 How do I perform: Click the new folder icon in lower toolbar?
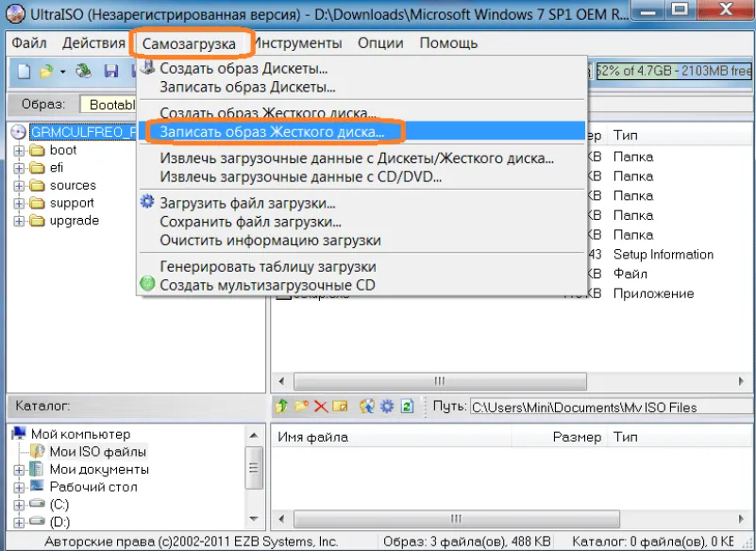[x=301, y=407]
